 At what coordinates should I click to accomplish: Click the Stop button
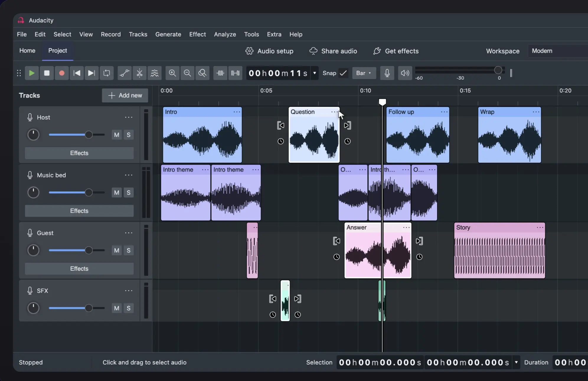pos(47,73)
